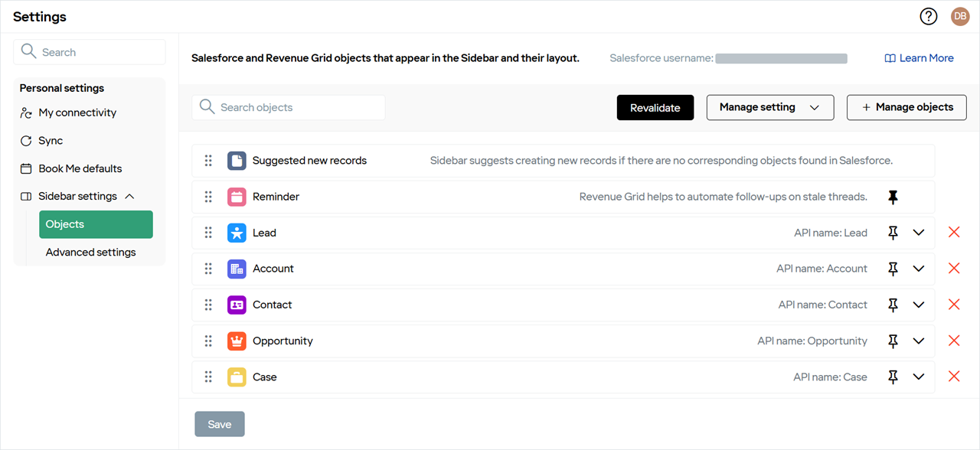The width and height of the screenshot is (980, 450).
Task: Open the Manage setting dropdown
Action: point(769,107)
